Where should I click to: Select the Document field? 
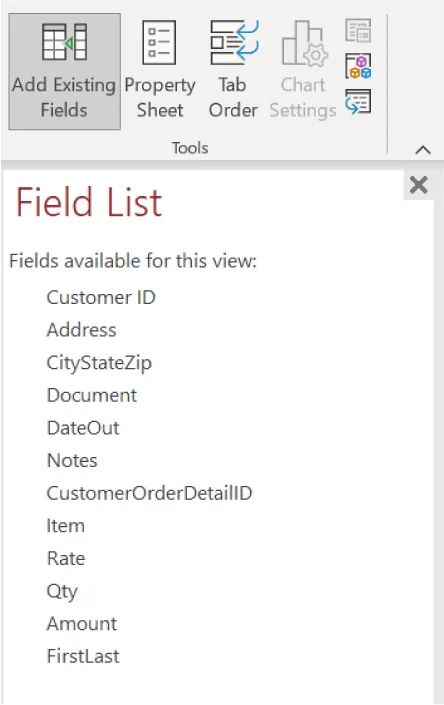point(92,396)
